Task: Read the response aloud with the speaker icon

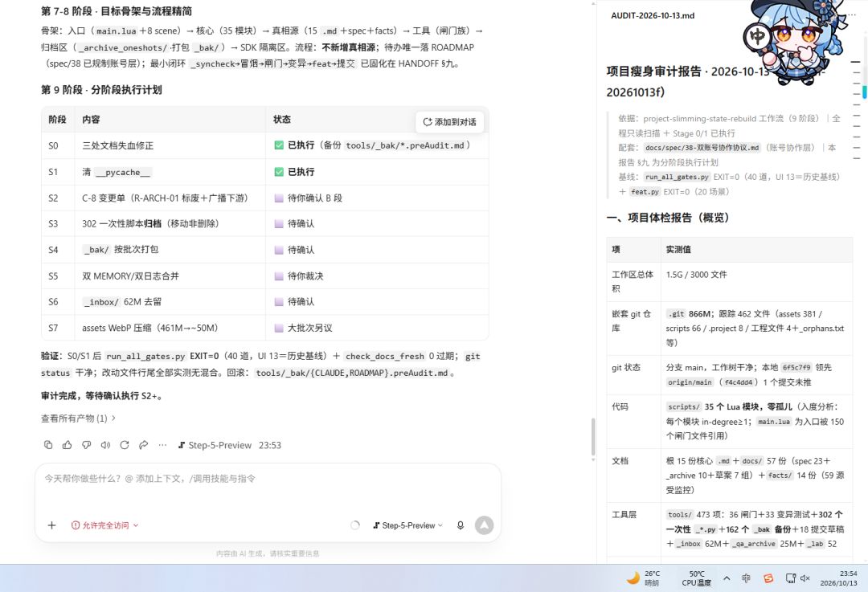Action: [105, 445]
